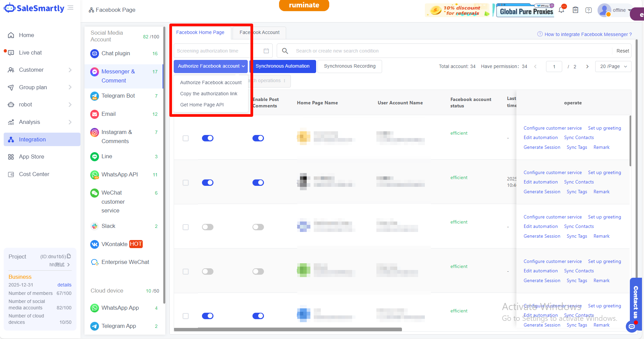Enable the third row's first toggle switch
The height and width of the screenshot is (339, 644).
[x=208, y=227]
